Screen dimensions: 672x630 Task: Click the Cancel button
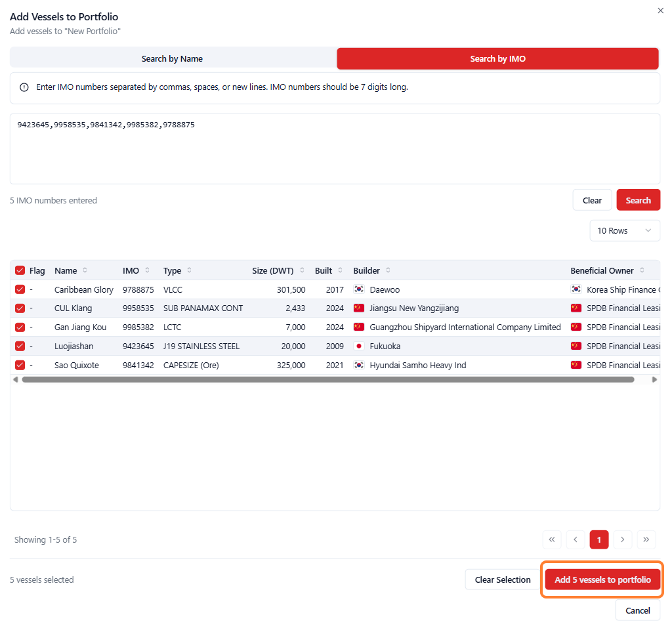coord(638,610)
